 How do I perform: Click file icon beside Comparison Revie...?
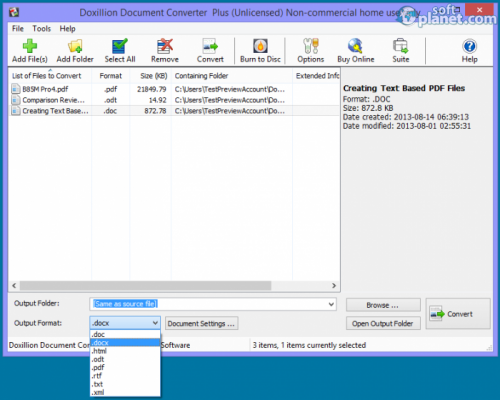[x=15, y=100]
